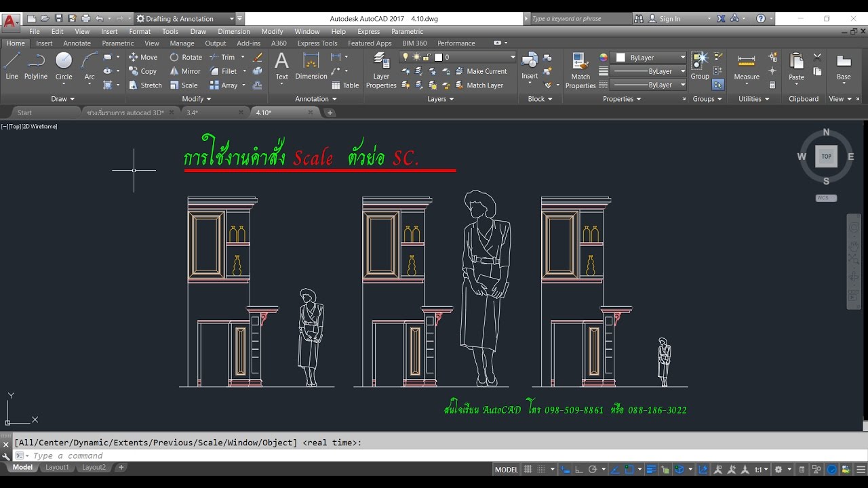Image resolution: width=868 pixels, height=488 pixels.
Task: Insert a Table from Annotation panel
Action: pyautogui.click(x=345, y=85)
